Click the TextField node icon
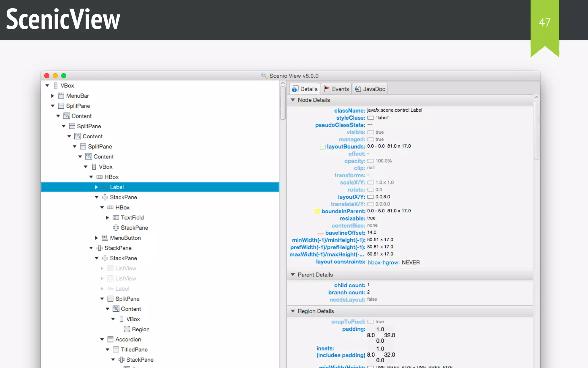The image size is (588, 368). [x=116, y=218]
